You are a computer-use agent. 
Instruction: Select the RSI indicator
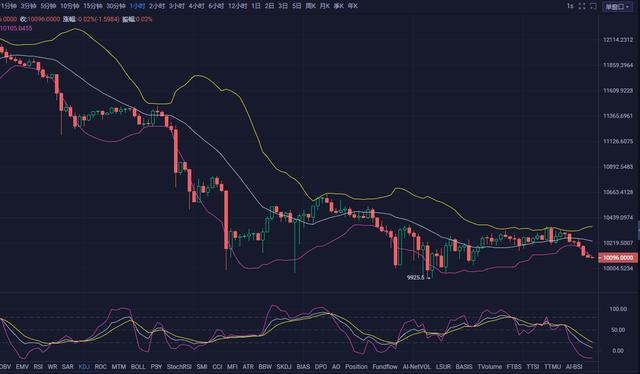(x=38, y=367)
